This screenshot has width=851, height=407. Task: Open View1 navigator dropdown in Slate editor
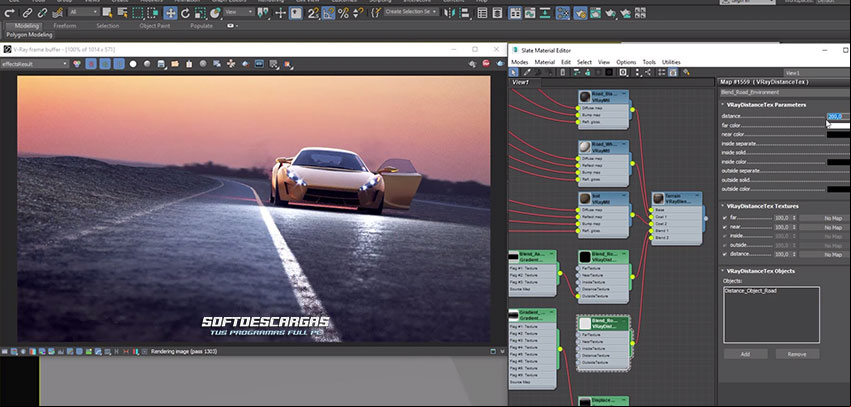tap(817, 73)
